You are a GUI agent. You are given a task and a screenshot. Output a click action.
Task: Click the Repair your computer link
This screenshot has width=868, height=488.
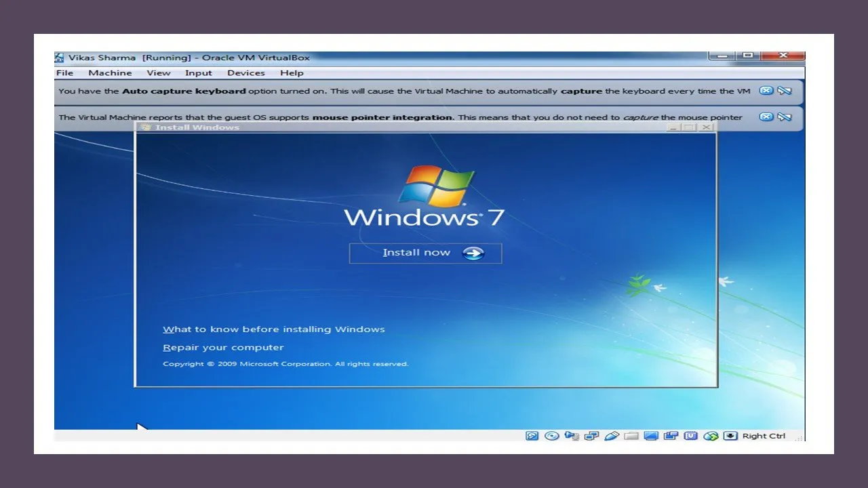pyautogui.click(x=223, y=348)
